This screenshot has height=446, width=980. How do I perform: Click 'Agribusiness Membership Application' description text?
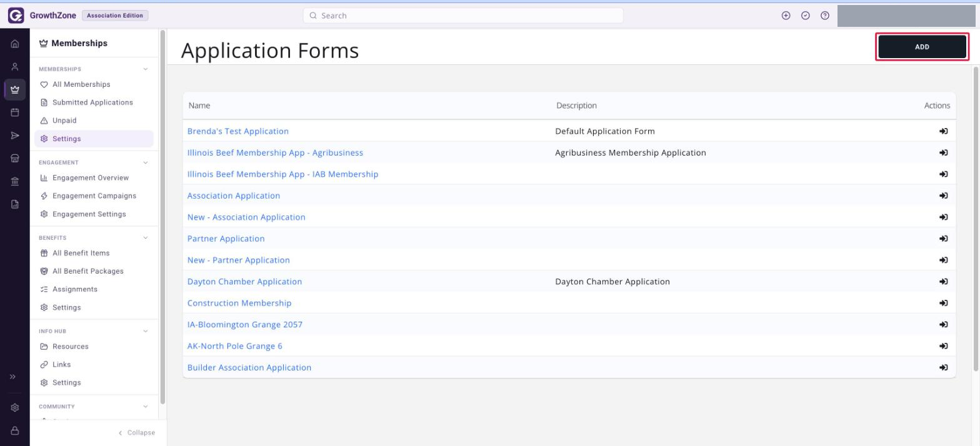(631, 152)
